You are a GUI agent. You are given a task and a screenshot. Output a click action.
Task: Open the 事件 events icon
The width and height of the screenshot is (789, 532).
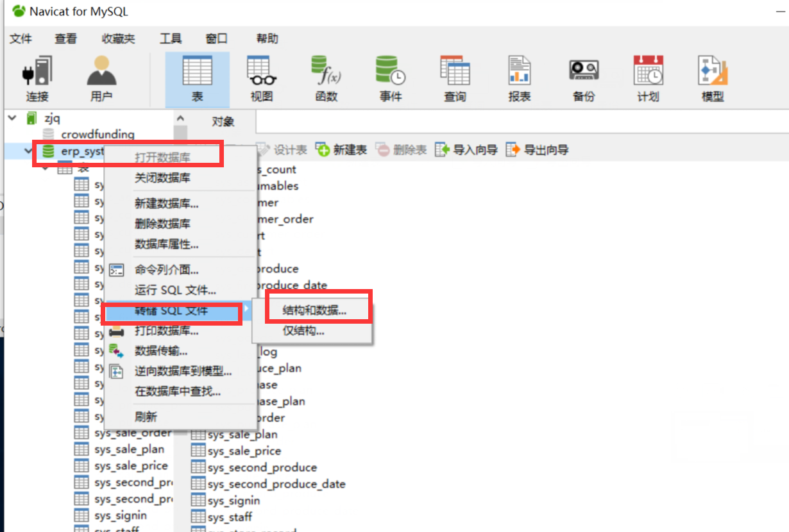tap(390, 79)
